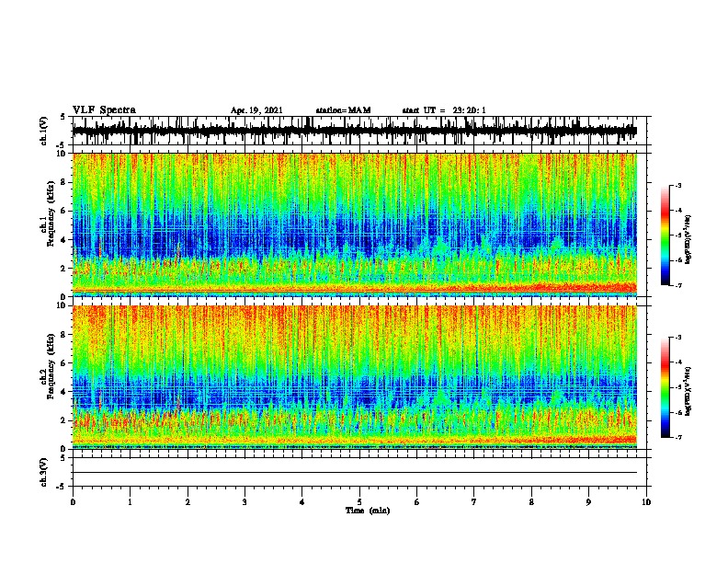The width and height of the screenshot is (728, 563).
Task: Click the ch.1 spectrogram "6" kHz tick label
Action: 64,211
